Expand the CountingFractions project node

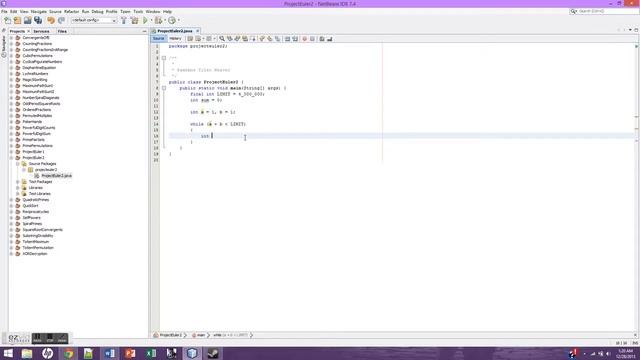click(x=11, y=44)
